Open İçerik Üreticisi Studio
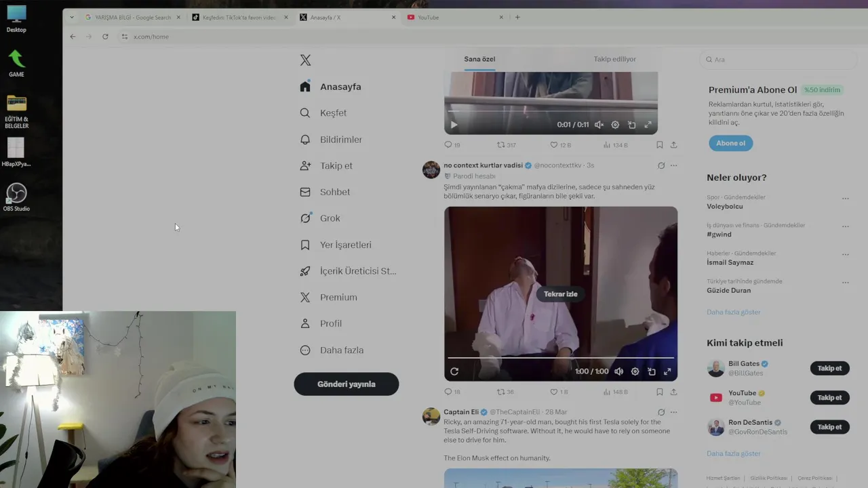 [x=349, y=271]
